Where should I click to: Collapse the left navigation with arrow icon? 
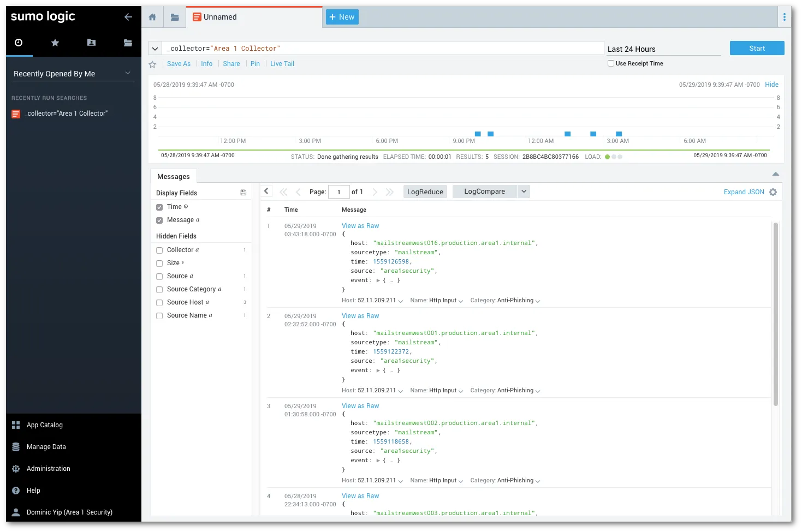[x=128, y=17]
